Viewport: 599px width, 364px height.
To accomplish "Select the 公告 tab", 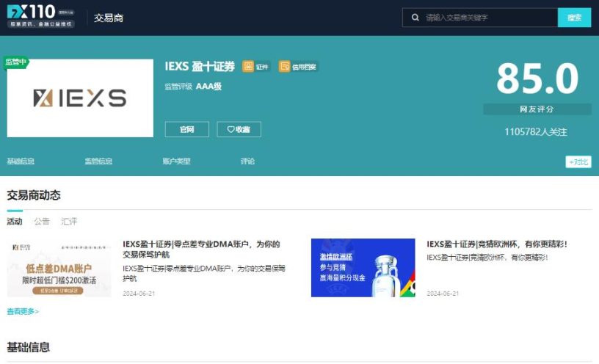I will tap(42, 222).
